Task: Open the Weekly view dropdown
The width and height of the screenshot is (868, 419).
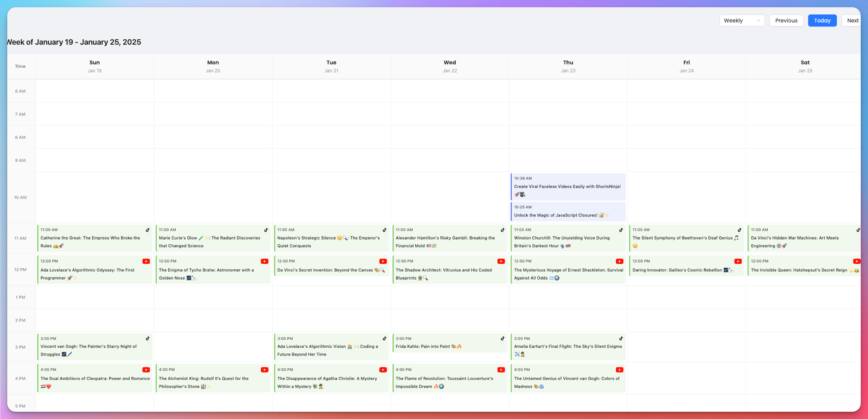Action: (x=742, y=20)
